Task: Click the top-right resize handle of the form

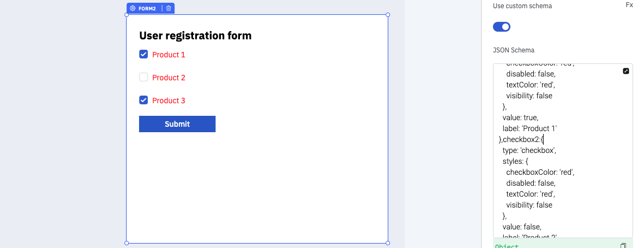Action: click(x=388, y=15)
